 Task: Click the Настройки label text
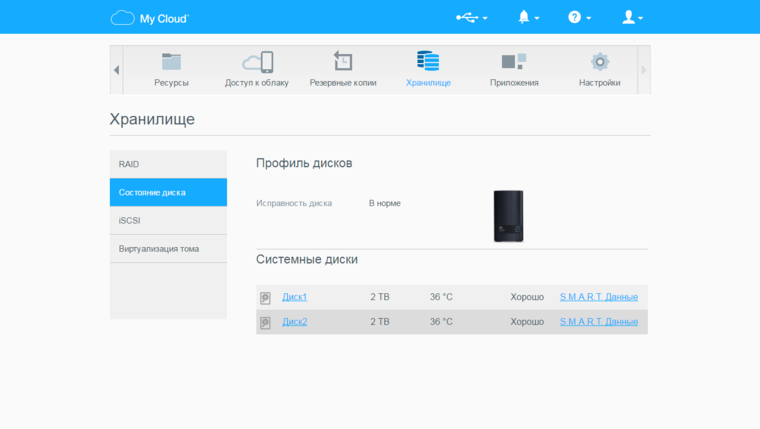(600, 83)
